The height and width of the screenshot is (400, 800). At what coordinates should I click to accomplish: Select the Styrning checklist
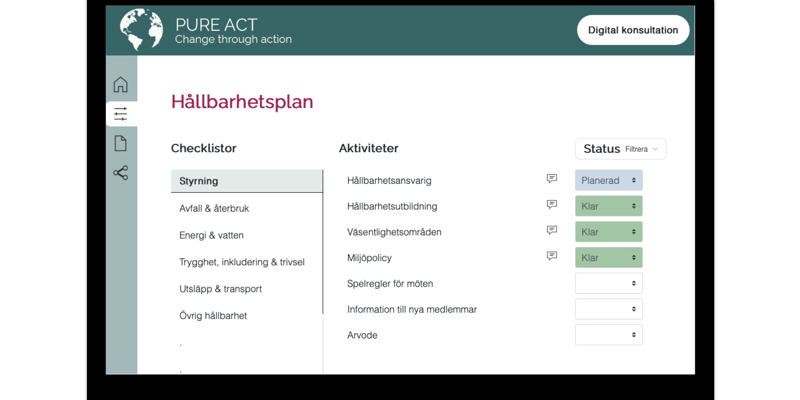click(x=246, y=181)
